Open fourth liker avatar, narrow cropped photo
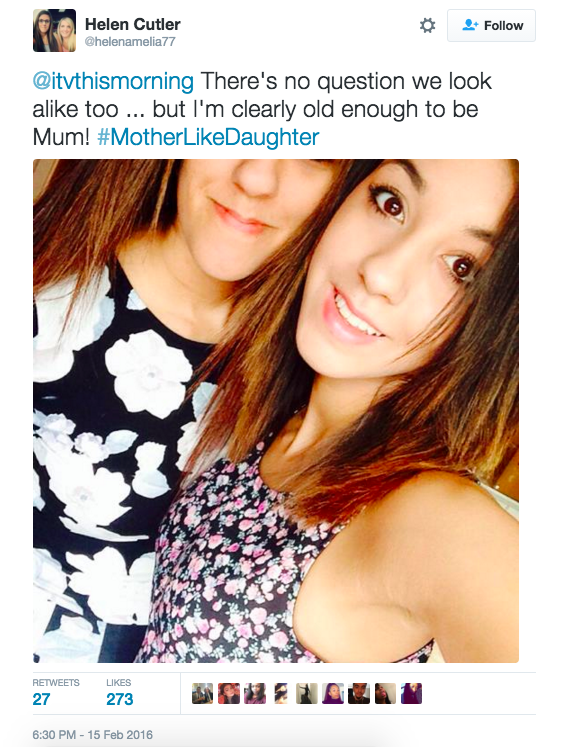 coord(281,694)
